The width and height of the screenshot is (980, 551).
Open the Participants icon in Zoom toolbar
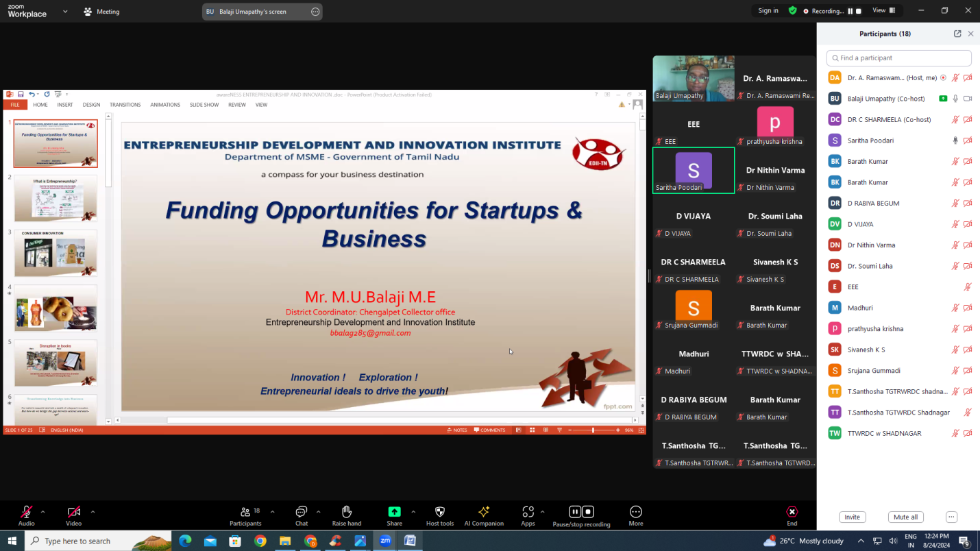pyautogui.click(x=245, y=512)
